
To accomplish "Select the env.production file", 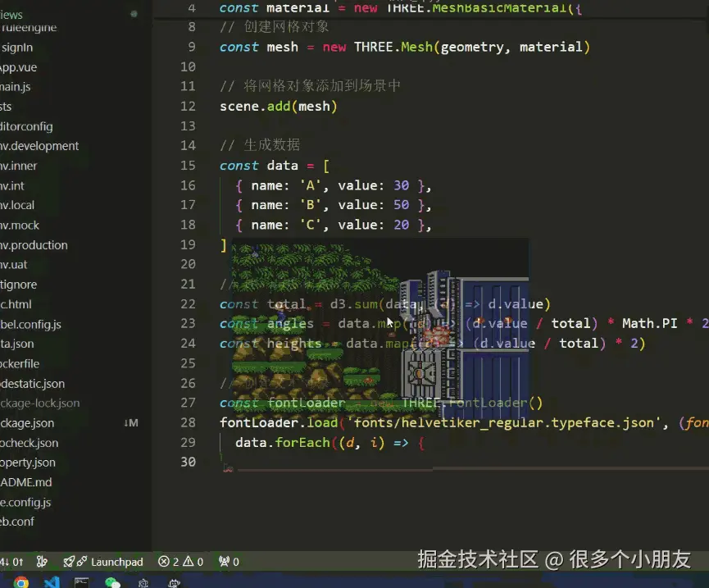I will coord(34,244).
